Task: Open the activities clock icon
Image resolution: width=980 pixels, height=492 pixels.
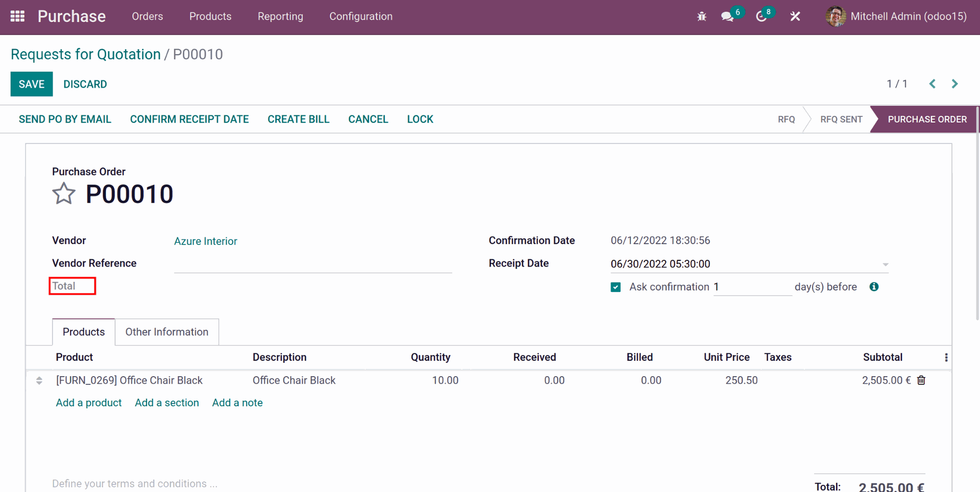Action: tap(761, 16)
